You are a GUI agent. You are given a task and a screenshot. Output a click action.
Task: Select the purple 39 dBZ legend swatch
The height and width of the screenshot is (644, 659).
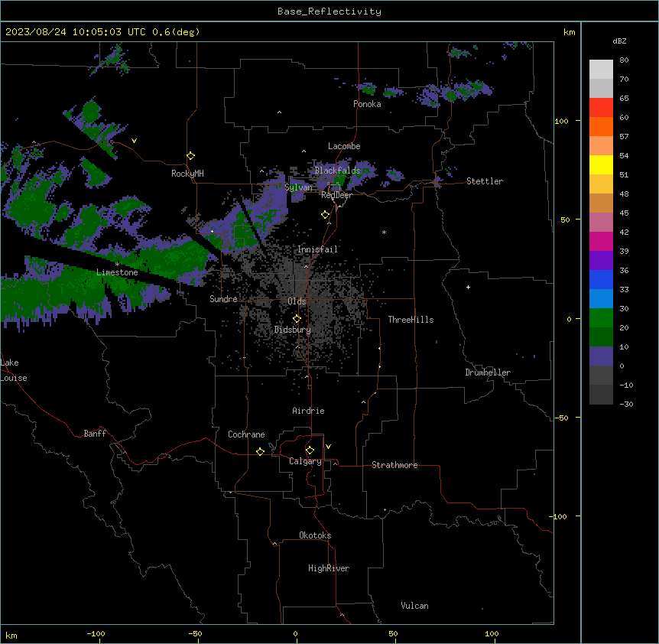pos(601,260)
